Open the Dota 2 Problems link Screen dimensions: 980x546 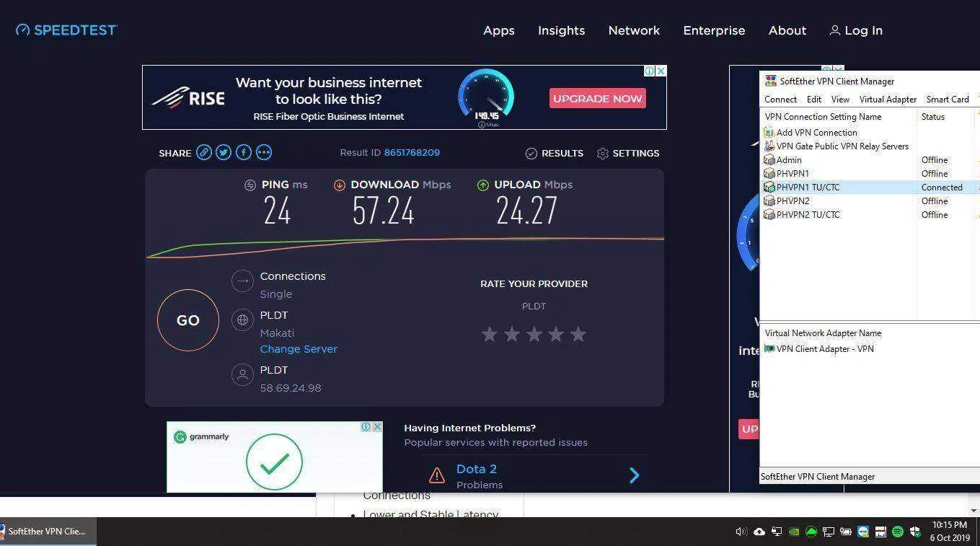point(477,469)
